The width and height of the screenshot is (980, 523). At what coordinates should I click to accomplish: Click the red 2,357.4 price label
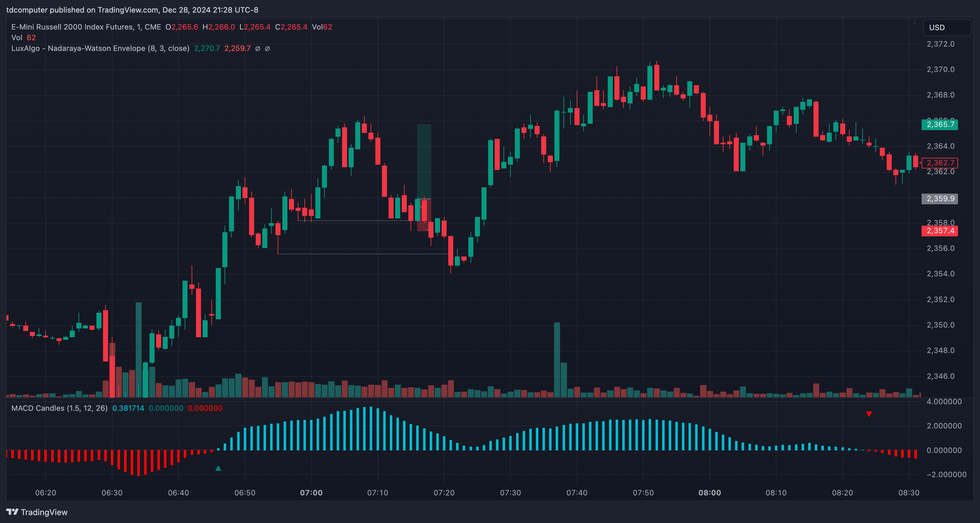click(940, 231)
